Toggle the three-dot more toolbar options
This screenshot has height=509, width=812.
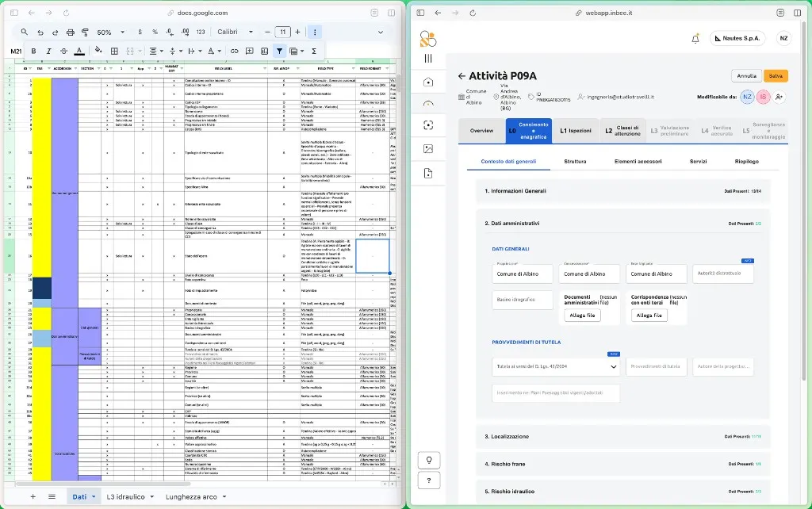point(314,32)
